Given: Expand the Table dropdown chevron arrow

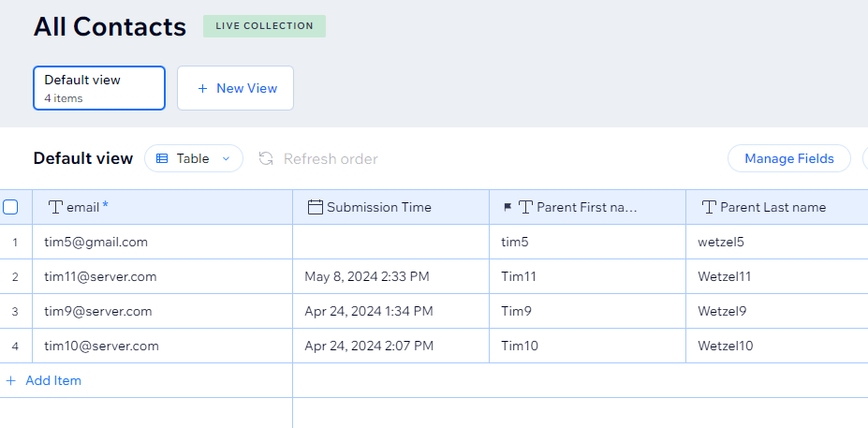Looking at the screenshot, I should tap(226, 159).
